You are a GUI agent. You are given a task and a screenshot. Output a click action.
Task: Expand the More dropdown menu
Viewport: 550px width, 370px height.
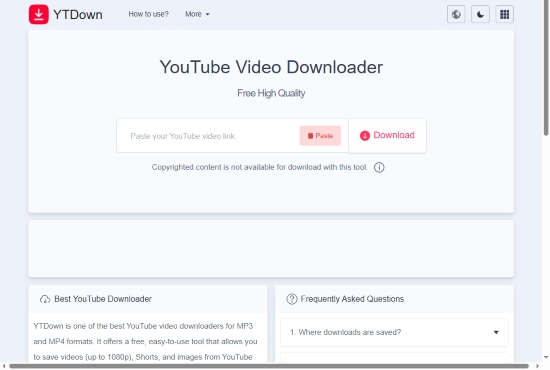coord(197,14)
